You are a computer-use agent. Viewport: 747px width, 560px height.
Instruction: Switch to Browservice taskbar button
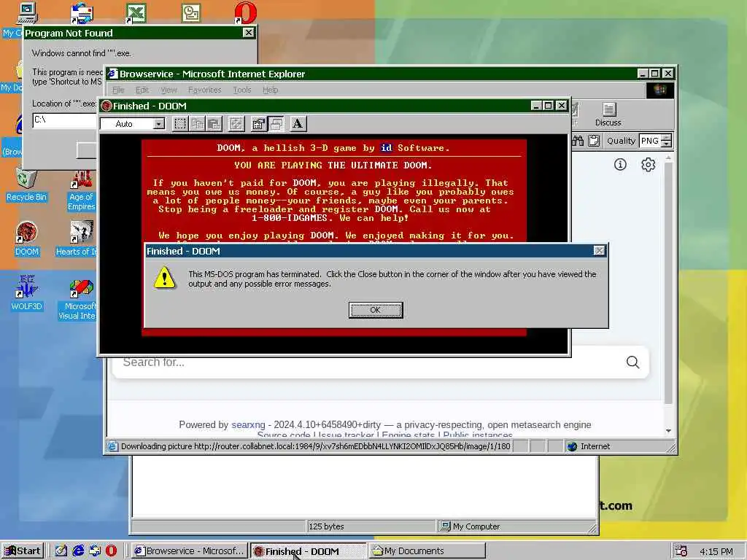point(189,551)
